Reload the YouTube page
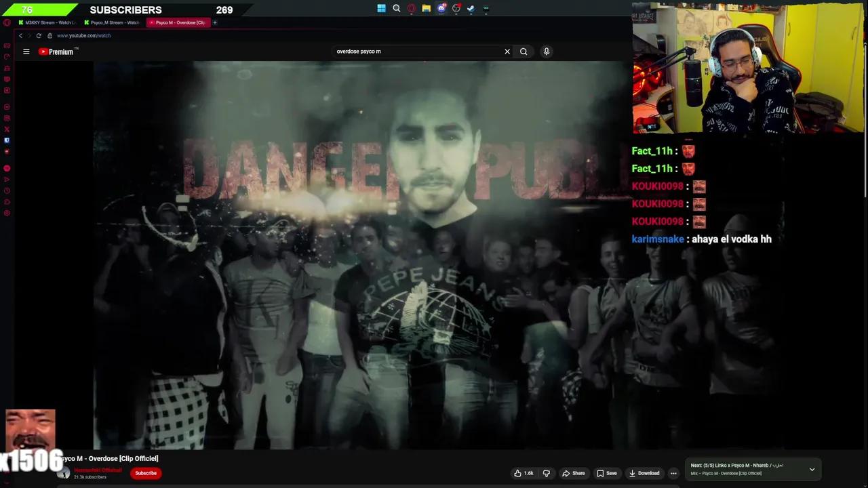The height and width of the screenshot is (488, 868). [39, 35]
